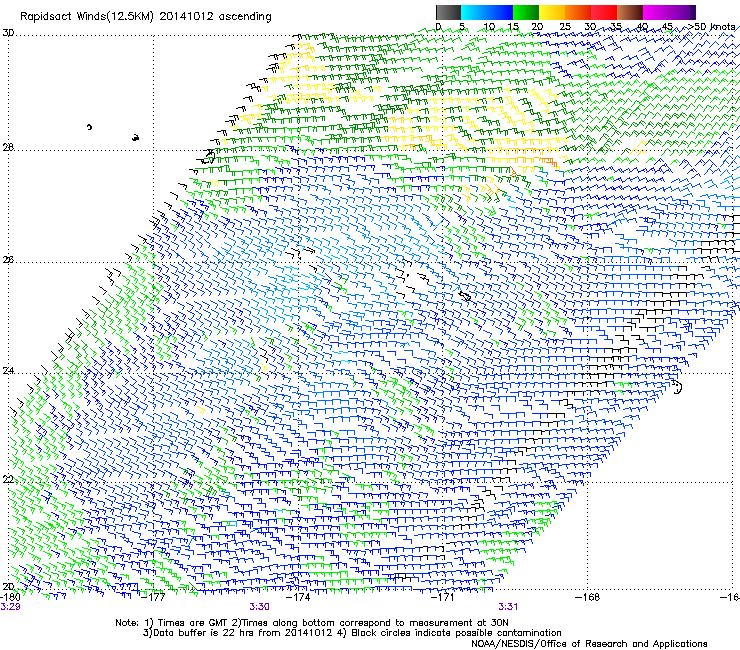
Task: Click the purple '3:29' overpass time
Action: coord(10,607)
